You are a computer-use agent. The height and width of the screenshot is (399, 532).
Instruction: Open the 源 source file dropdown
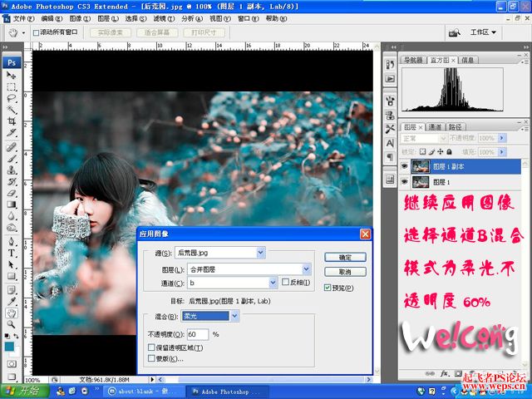coord(260,253)
